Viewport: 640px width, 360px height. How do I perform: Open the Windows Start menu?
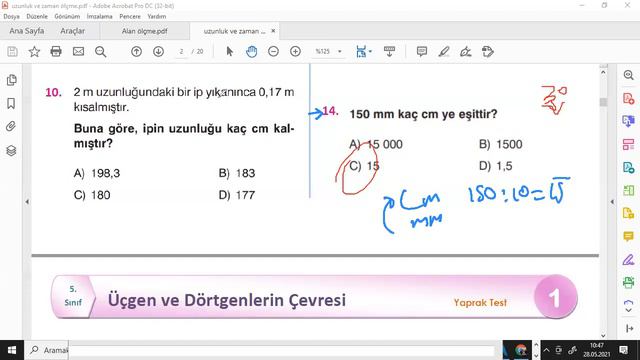pos(12,350)
